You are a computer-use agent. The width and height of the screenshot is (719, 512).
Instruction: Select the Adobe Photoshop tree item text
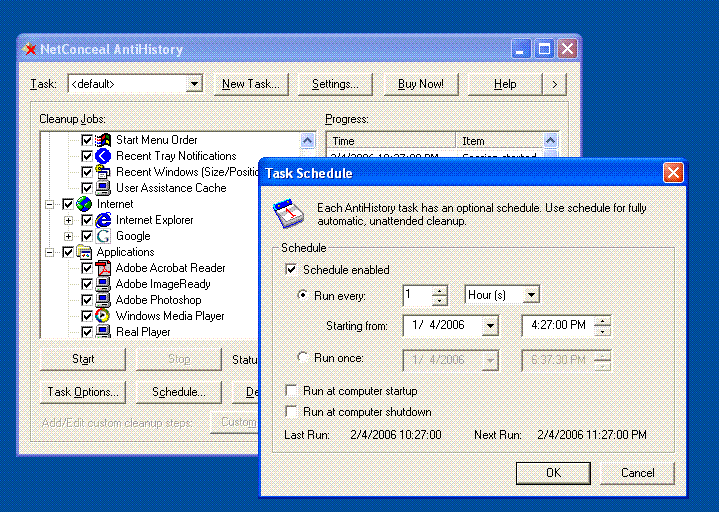159,300
